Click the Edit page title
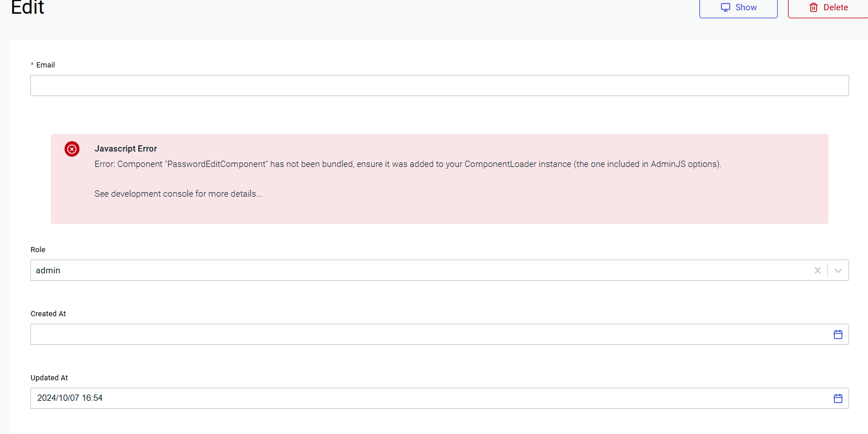 [27, 7]
